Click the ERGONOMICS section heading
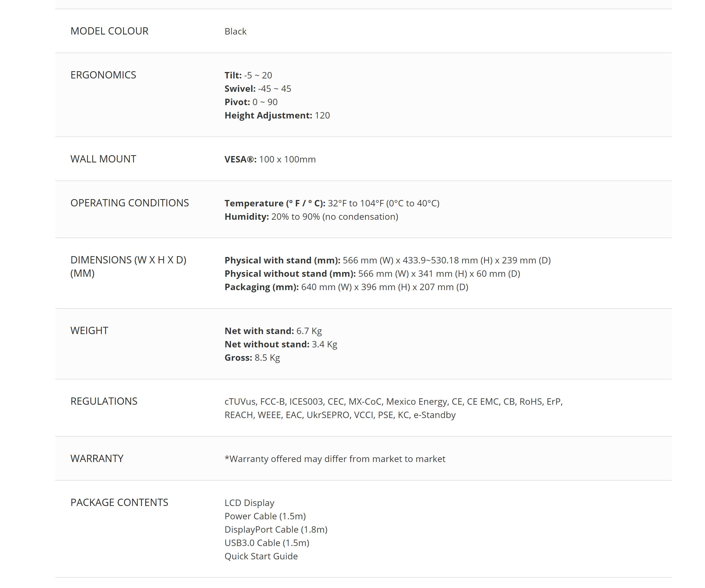The image size is (705, 588). (103, 75)
